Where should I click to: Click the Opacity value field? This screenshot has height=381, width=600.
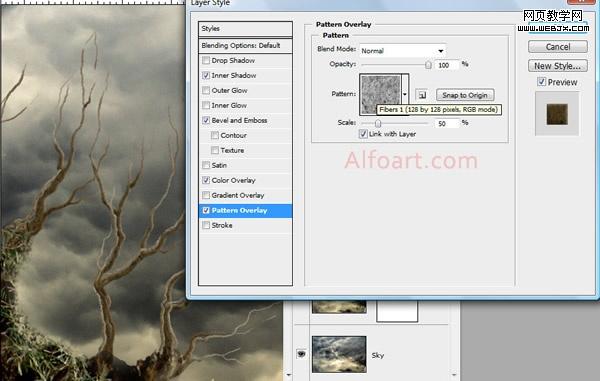coord(447,65)
